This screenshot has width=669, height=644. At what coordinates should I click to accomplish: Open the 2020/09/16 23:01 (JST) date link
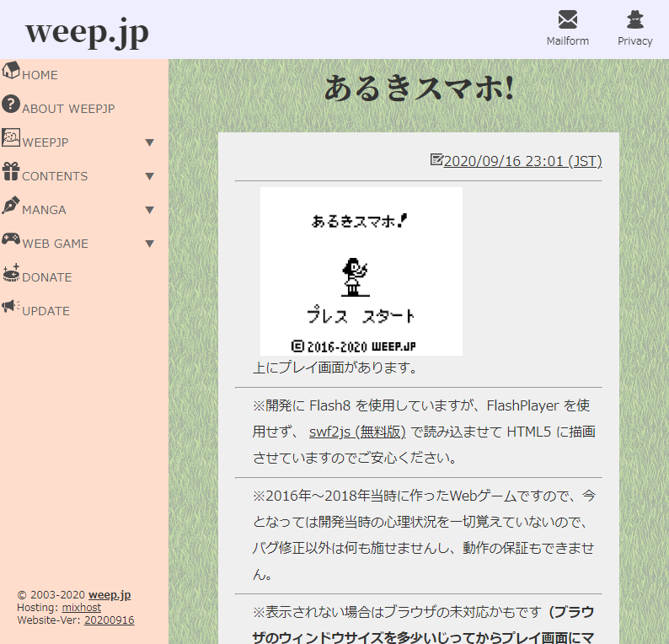522,161
